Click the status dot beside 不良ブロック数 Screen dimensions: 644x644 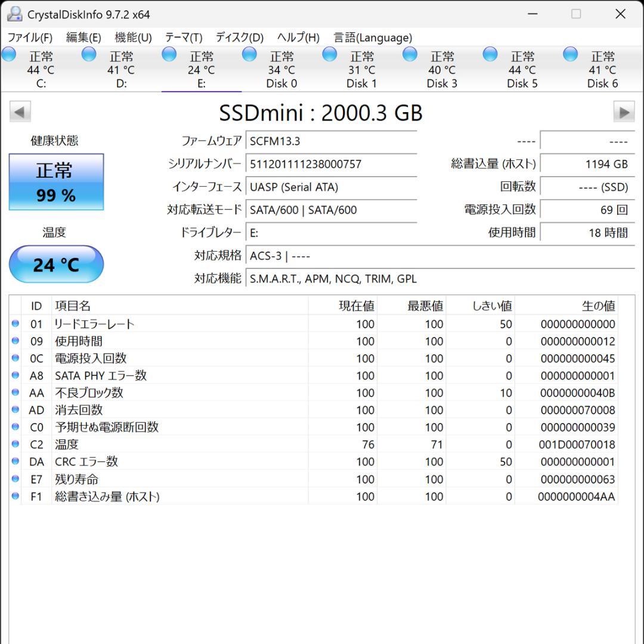tap(14, 393)
